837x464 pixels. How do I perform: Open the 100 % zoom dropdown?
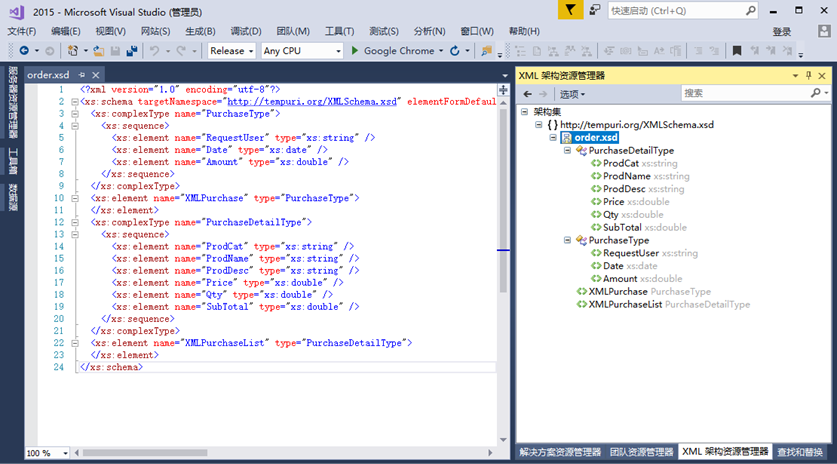coord(47,453)
